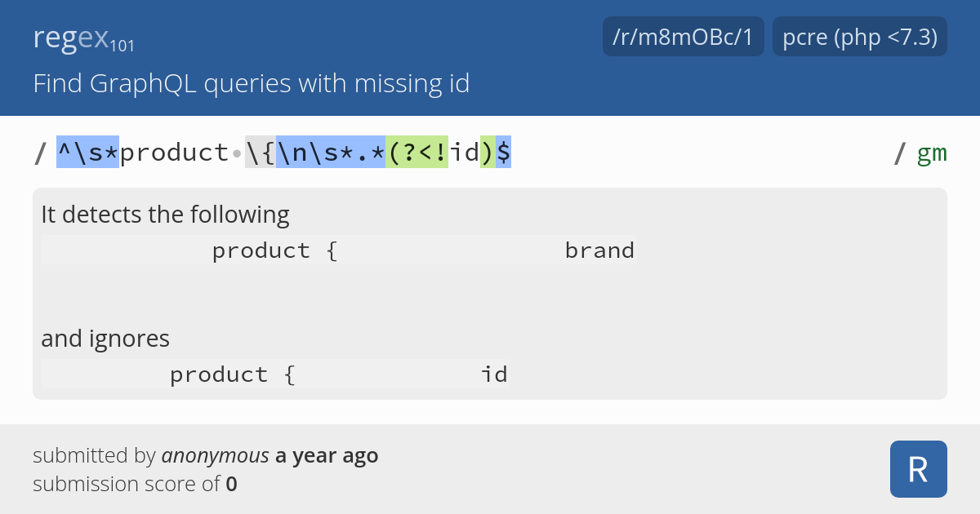
Task: Click the gm regex flags
Action: pyautogui.click(x=932, y=153)
